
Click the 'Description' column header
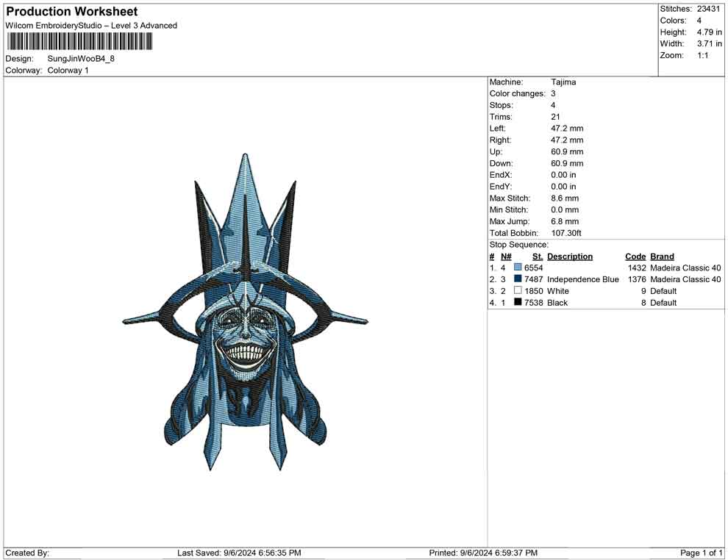click(x=570, y=256)
